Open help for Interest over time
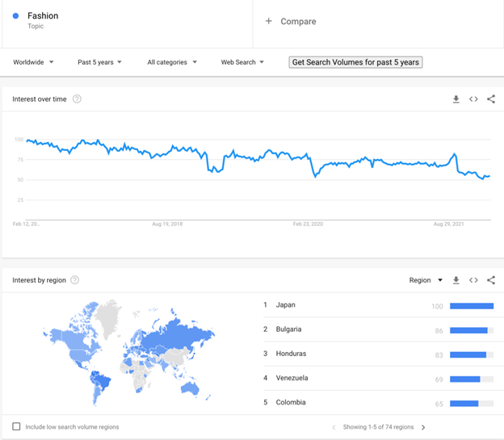Screen dimensions: 504x440 [x=77, y=99]
